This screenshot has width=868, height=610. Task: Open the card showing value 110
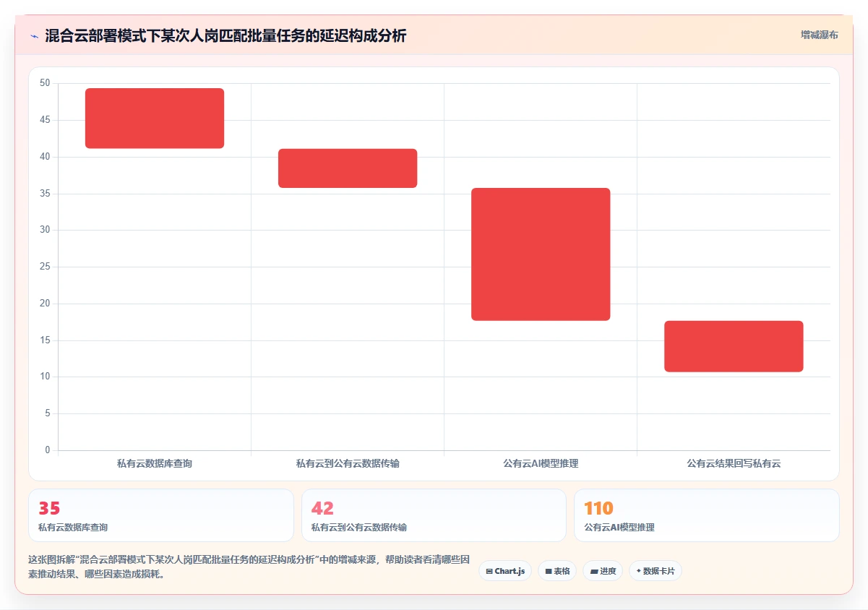[707, 515]
